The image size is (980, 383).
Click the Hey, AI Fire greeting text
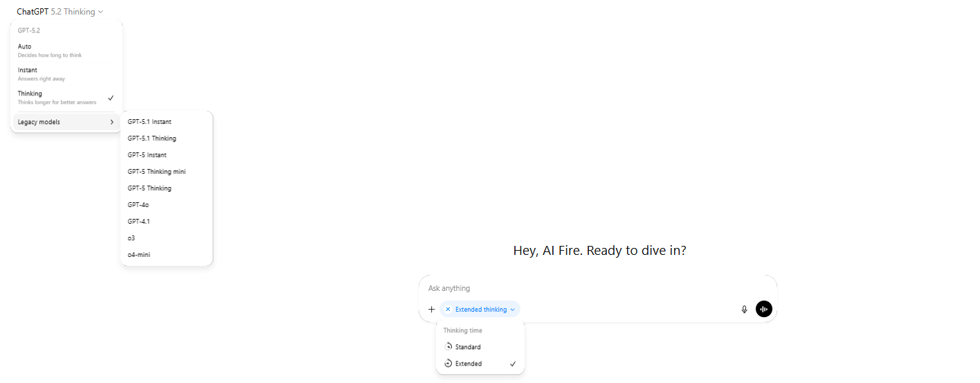click(599, 251)
